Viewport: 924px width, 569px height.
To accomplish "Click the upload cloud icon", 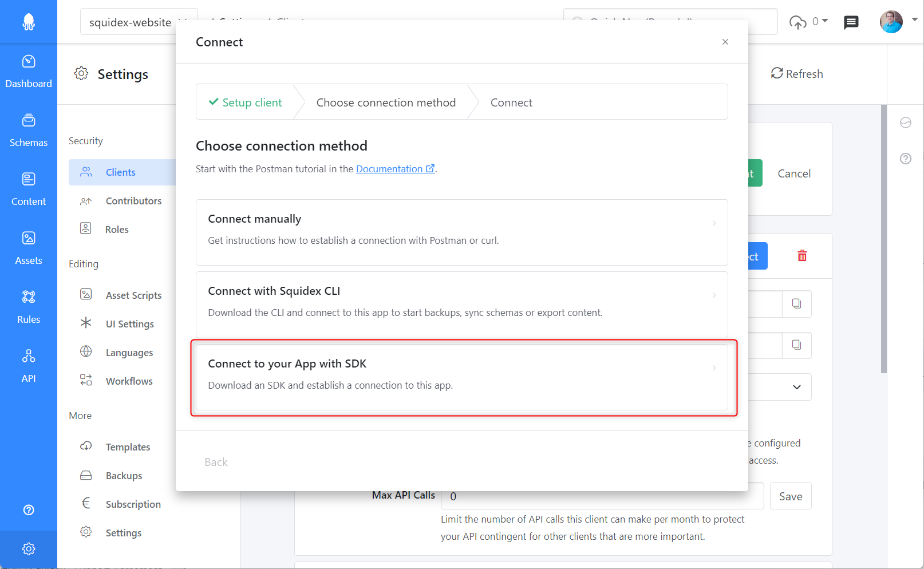I will point(797,22).
